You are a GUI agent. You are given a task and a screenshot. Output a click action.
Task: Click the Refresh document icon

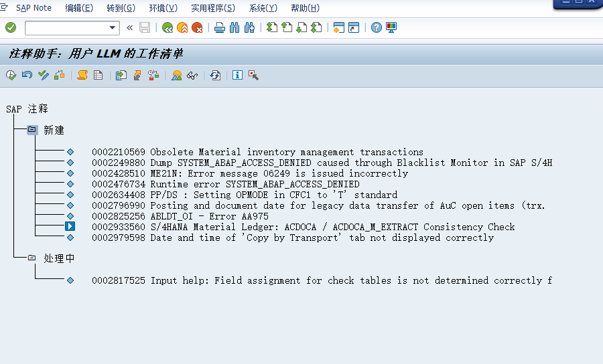[x=215, y=75]
